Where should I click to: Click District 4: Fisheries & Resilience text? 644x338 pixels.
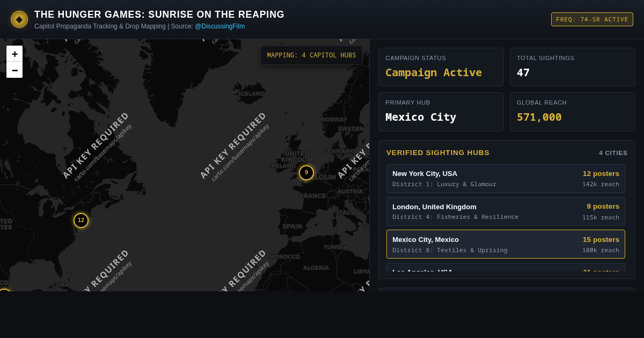point(455,217)
